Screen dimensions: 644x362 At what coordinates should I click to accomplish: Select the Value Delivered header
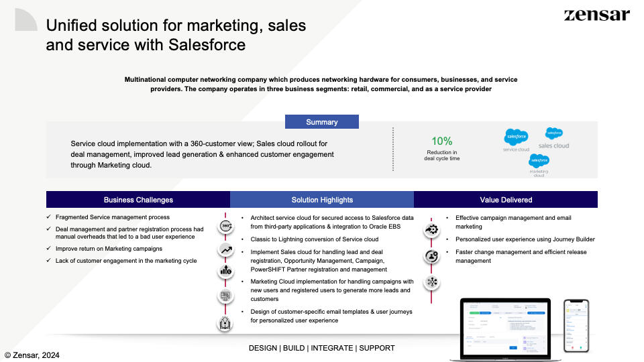506,200
